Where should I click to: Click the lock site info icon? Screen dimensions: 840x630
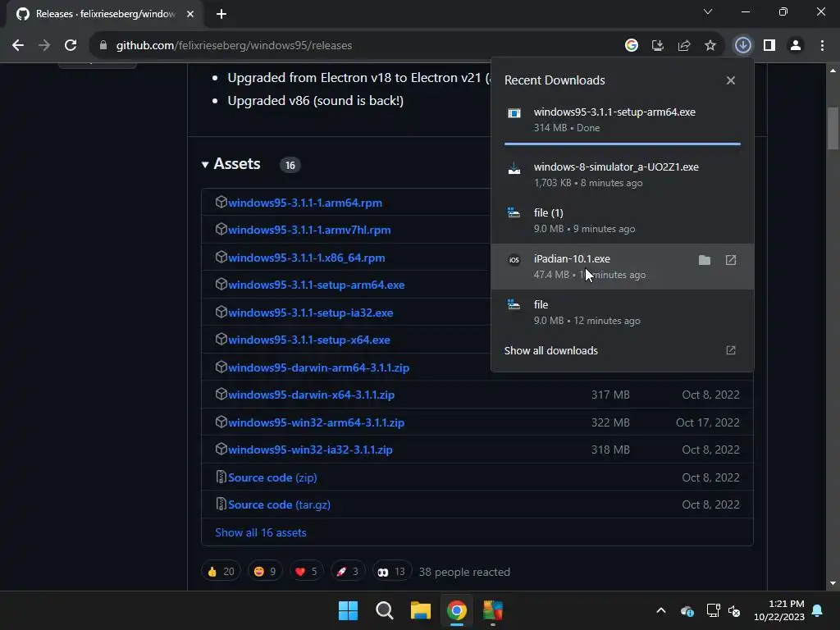[103, 45]
